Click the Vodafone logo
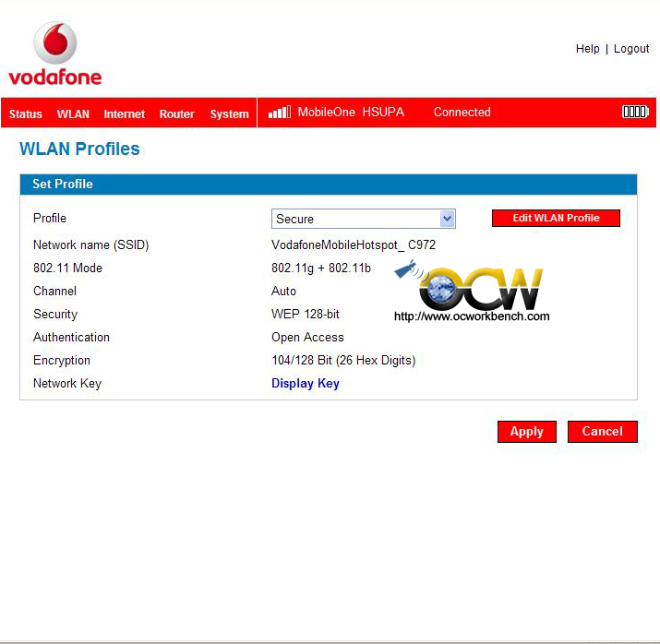Screen dimensions: 660x644 coord(55,54)
